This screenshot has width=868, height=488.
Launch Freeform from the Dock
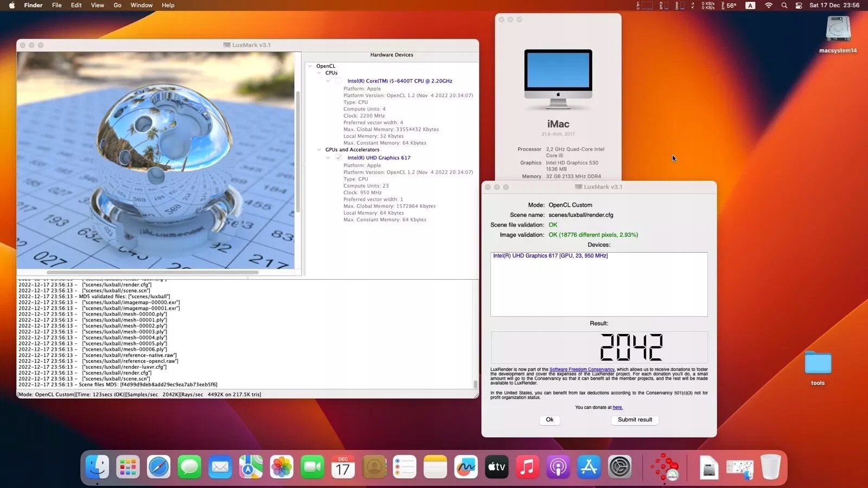click(x=466, y=467)
